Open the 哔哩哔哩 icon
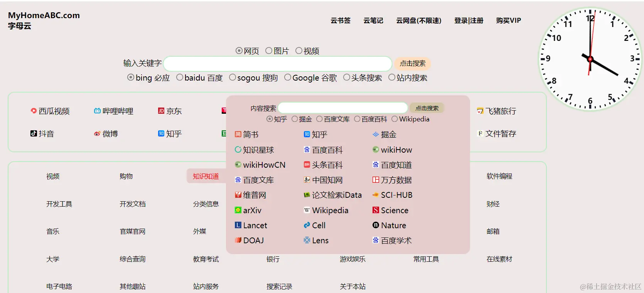The height and width of the screenshot is (293, 644). tap(97, 111)
